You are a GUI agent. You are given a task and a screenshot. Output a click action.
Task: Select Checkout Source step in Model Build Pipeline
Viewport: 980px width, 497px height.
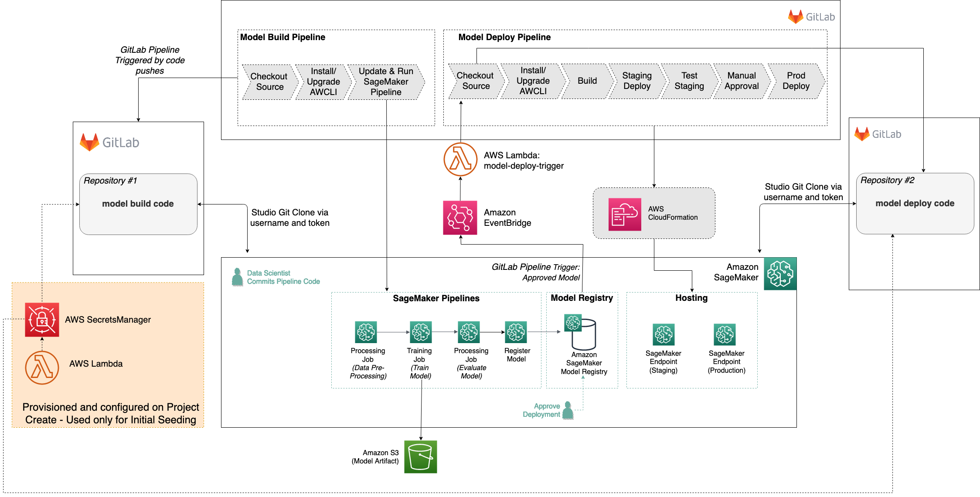pyautogui.click(x=270, y=82)
